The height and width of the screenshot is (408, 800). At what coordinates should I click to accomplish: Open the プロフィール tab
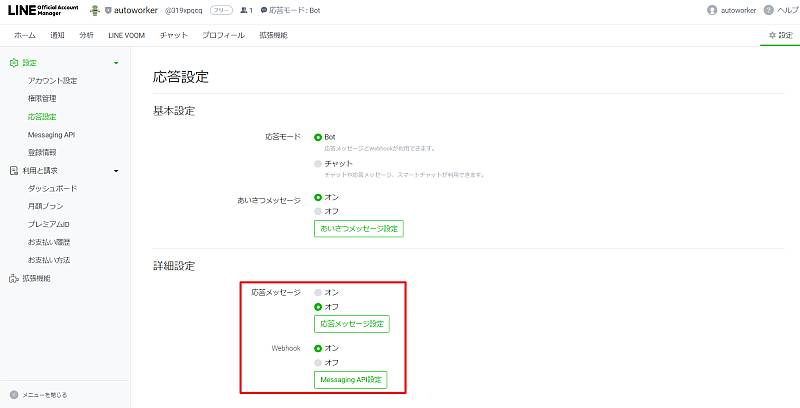[223, 35]
